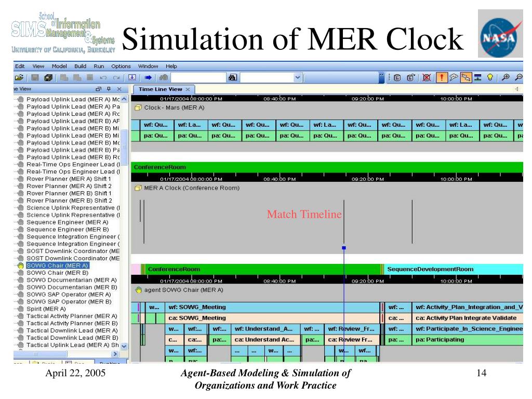Screen dimensions: 532x399
Task: Select Tactical Downlink Lead (MER A)
Action: click(72, 330)
